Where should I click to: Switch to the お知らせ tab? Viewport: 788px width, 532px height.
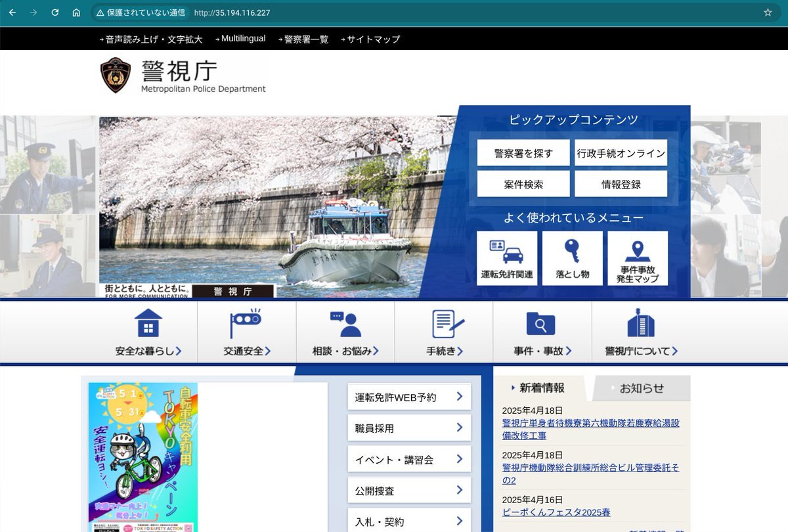click(642, 388)
